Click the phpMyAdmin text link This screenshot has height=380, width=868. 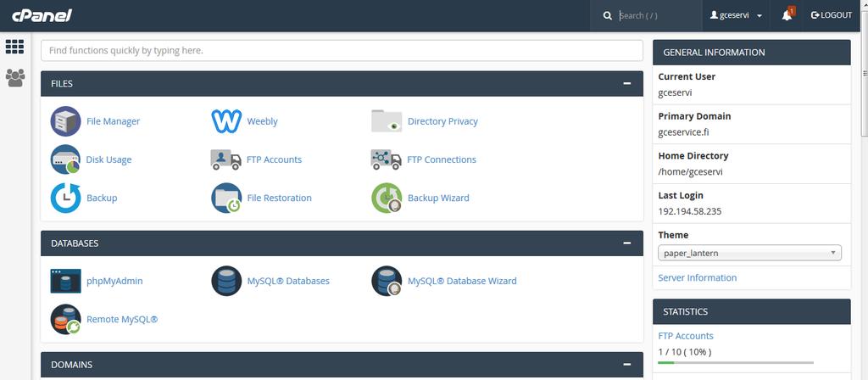114,281
